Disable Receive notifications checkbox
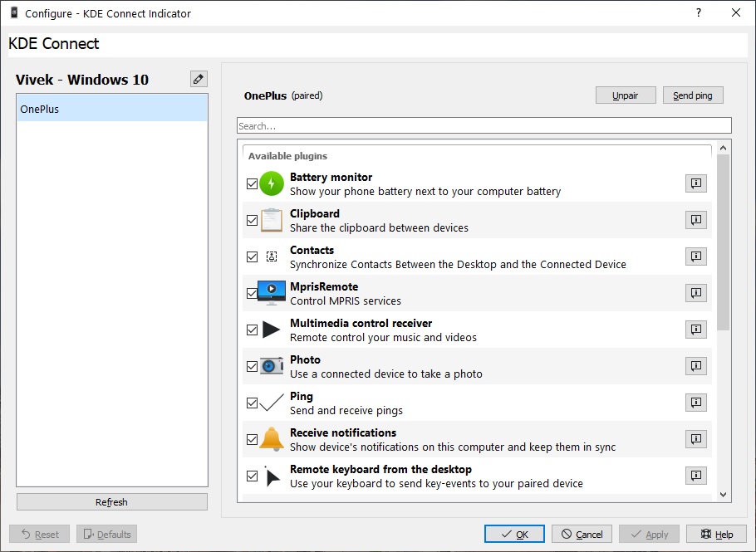 (x=252, y=439)
